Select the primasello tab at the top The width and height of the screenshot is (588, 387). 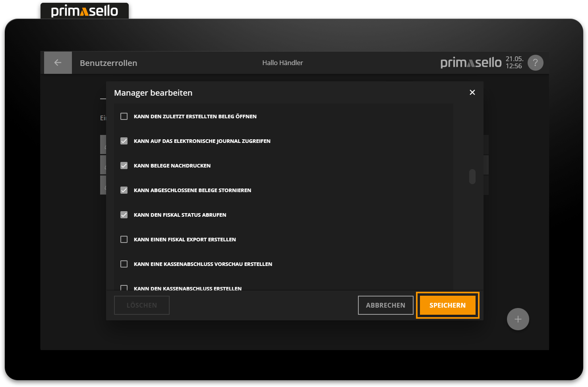pyautogui.click(x=85, y=11)
